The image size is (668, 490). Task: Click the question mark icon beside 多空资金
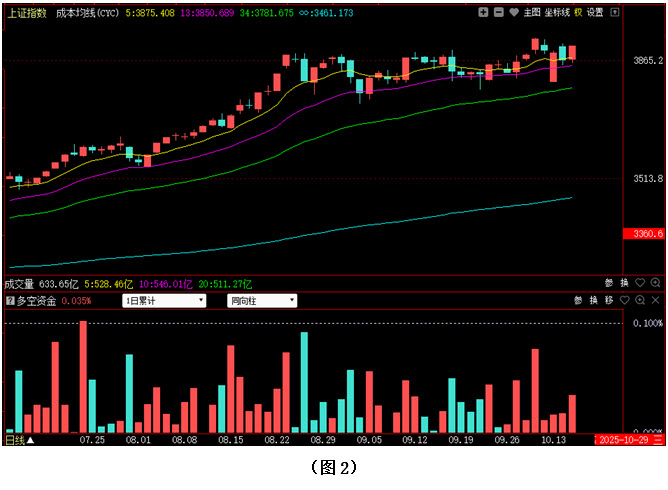click(10, 300)
